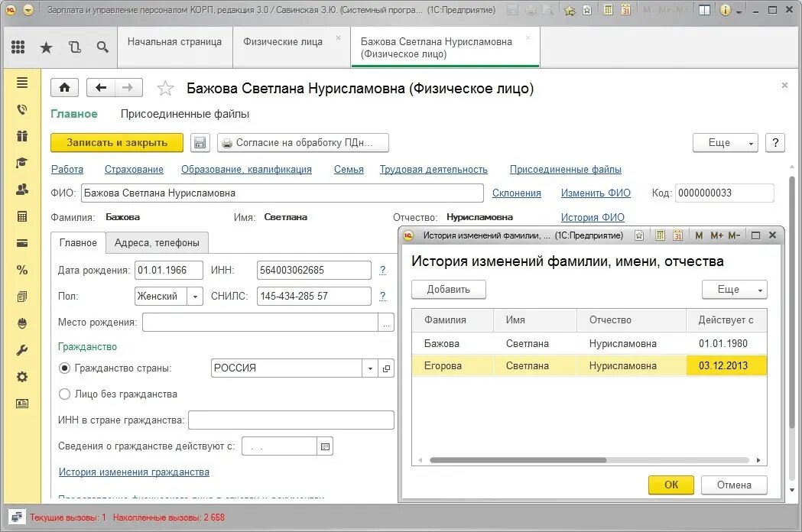The width and height of the screenshot is (802, 532).
Task: Click the form's vertical scrollbar
Action: click(x=792, y=302)
